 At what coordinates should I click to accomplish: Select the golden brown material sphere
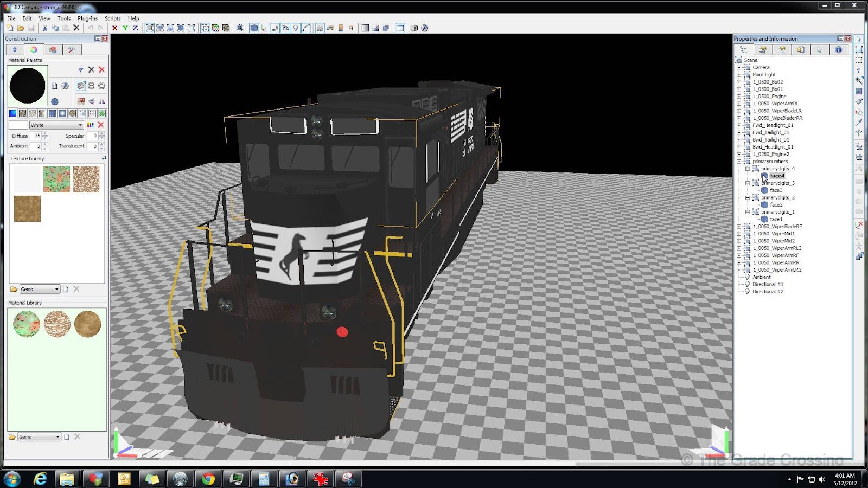pos(87,324)
